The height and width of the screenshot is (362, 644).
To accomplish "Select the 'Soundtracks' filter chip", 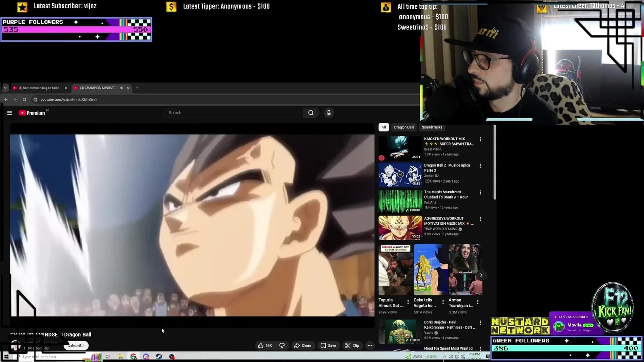I will (x=432, y=127).
